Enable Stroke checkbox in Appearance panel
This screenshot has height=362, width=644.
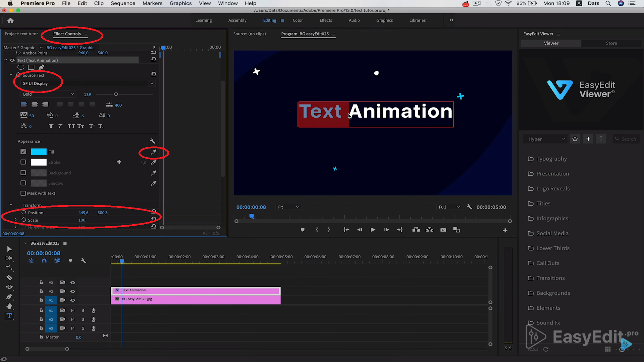pos(23,162)
